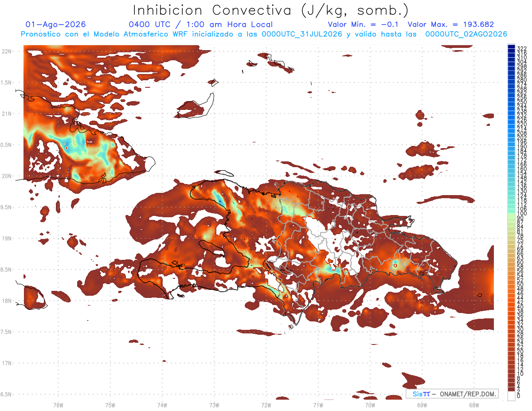532x411 pixels.
Task: Click the 20 label on the color scale
Action: coord(520,351)
